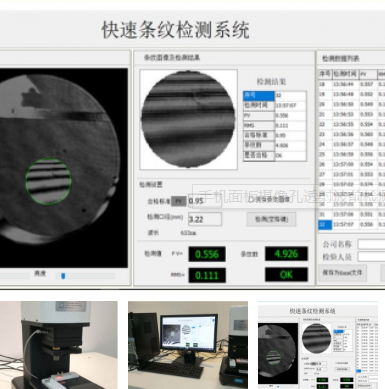Select row 27 in the detection data list
385x389 pixels.
coord(352,174)
